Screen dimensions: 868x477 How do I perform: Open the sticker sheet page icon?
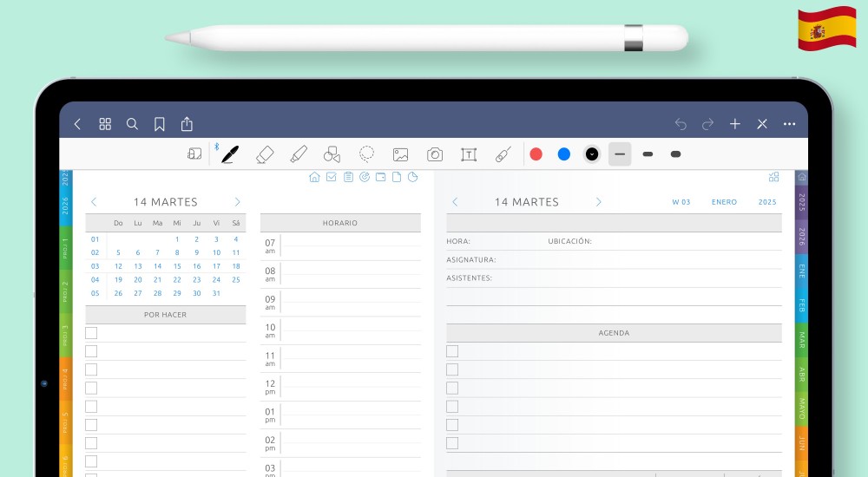[412, 177]
